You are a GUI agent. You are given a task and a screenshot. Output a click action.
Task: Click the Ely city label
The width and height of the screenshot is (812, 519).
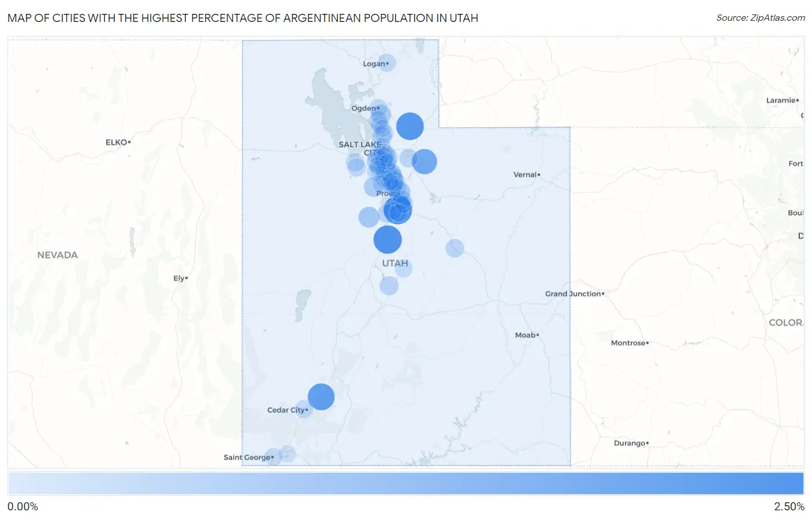click(179, 278)
